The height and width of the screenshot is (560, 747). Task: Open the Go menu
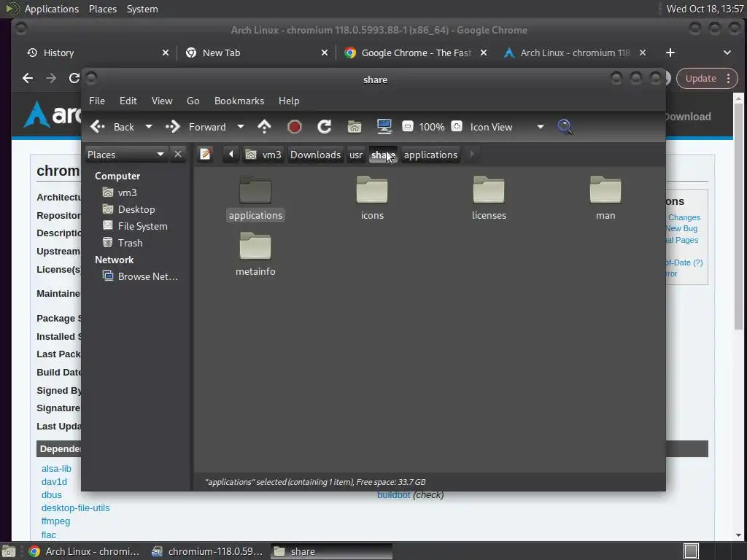[x=193, y=101]
